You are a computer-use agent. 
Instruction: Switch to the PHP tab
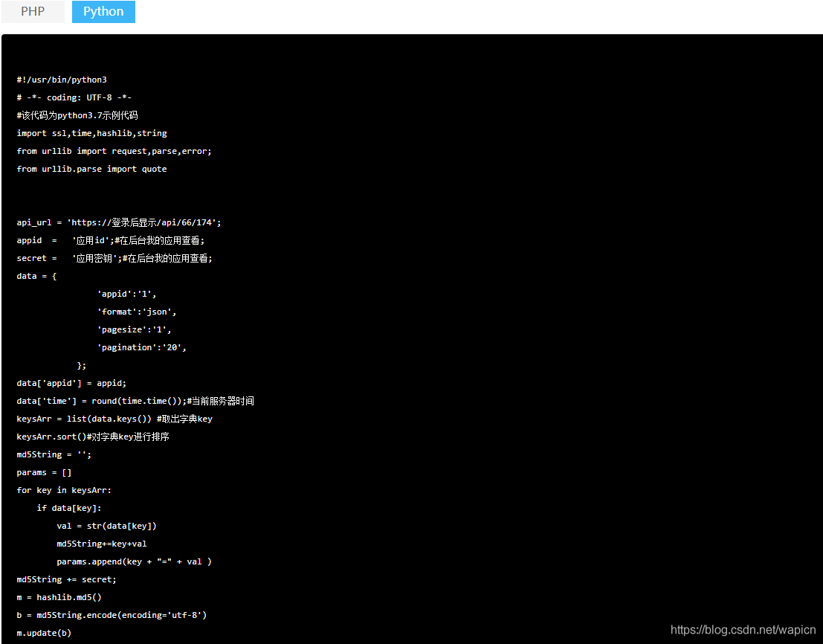coord(33,12)
